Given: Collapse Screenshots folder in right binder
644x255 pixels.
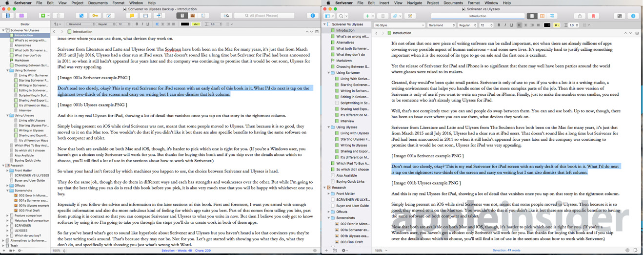Looking at the screenshot, I should (329, 218).
